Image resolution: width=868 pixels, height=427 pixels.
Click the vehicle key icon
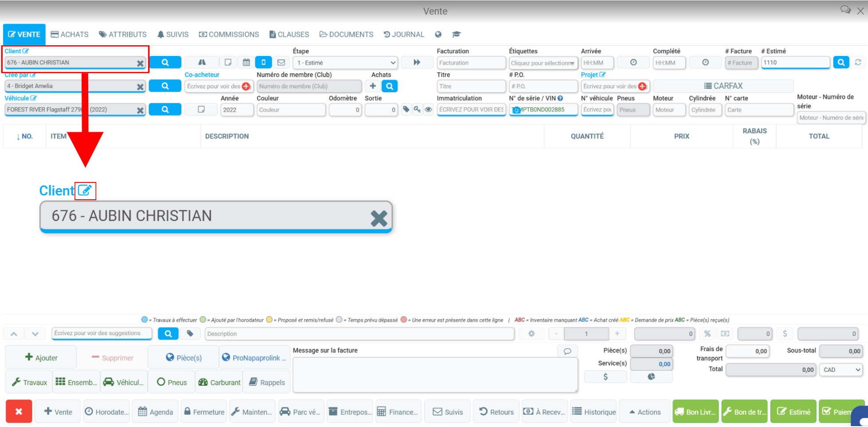[417, 109]
